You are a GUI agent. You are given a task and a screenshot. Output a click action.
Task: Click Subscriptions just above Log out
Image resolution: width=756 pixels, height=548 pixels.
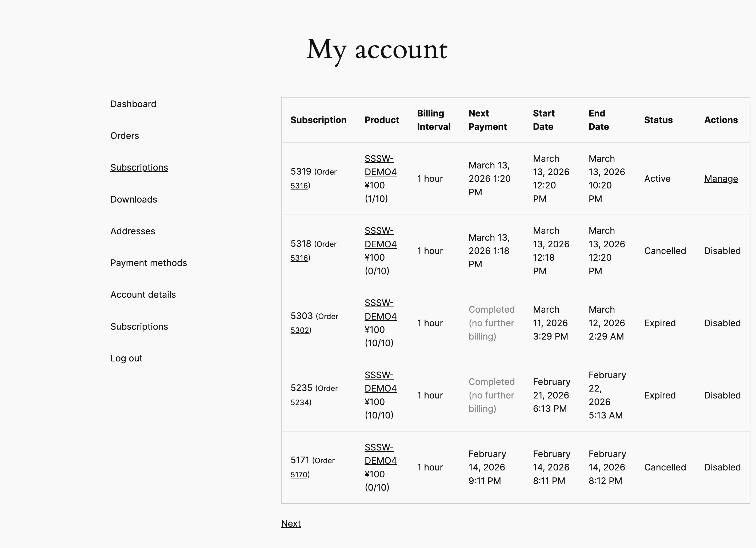[139, 327]
